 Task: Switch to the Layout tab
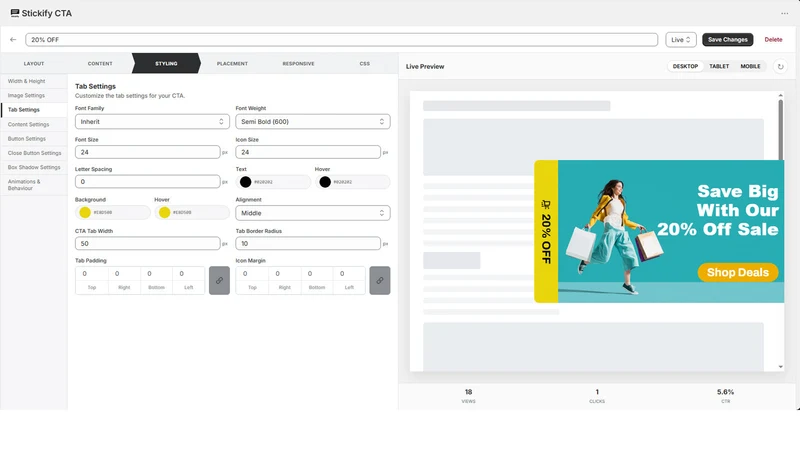(x=34, y=64)
